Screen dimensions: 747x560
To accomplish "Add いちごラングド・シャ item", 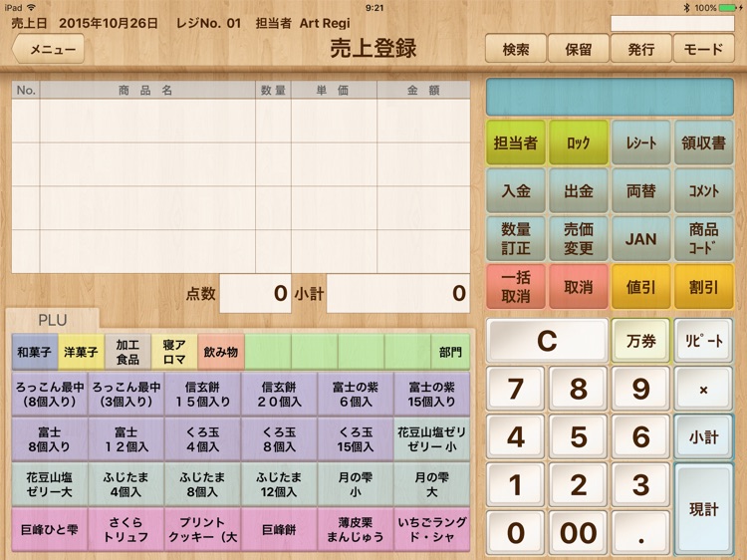I will coord(431,529).
